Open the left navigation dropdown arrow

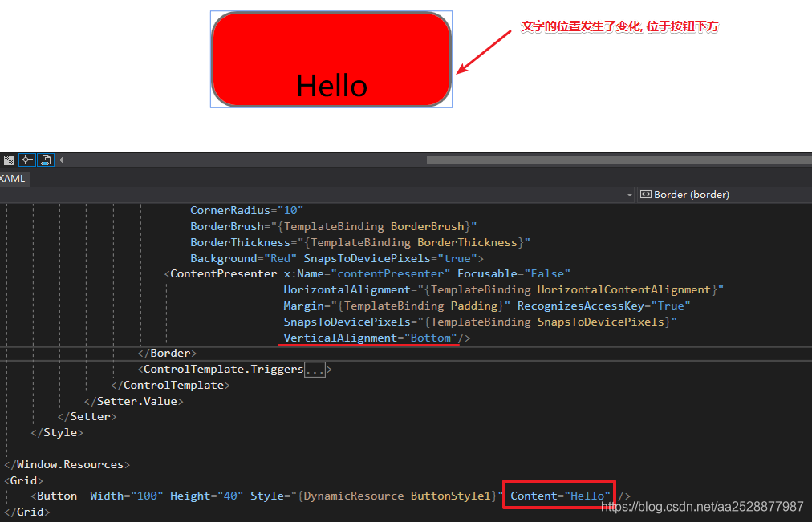tap(630, 195)
